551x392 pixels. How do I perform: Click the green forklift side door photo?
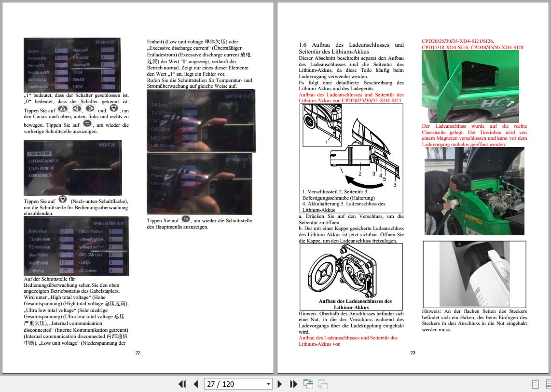pyautogui.click(x=470, y=86)
